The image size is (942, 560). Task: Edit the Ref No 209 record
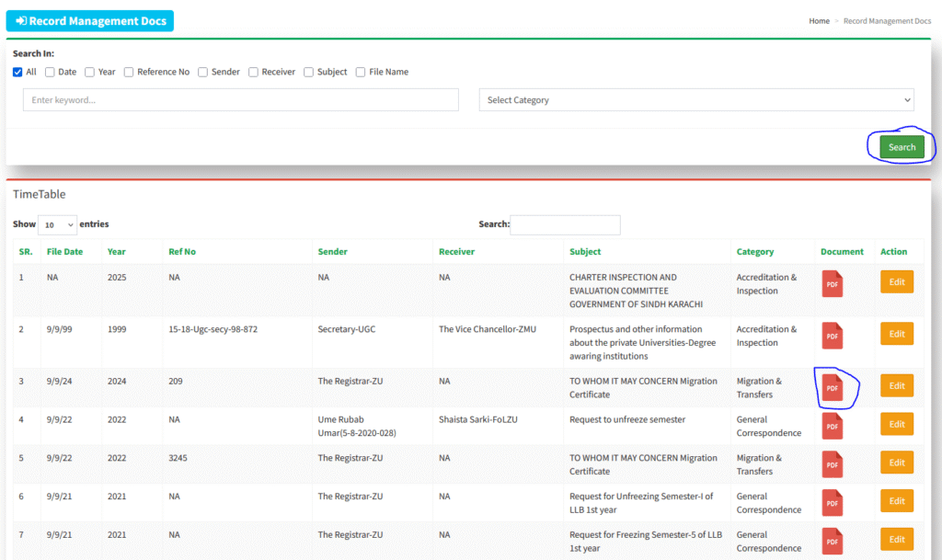coord(897,386)
